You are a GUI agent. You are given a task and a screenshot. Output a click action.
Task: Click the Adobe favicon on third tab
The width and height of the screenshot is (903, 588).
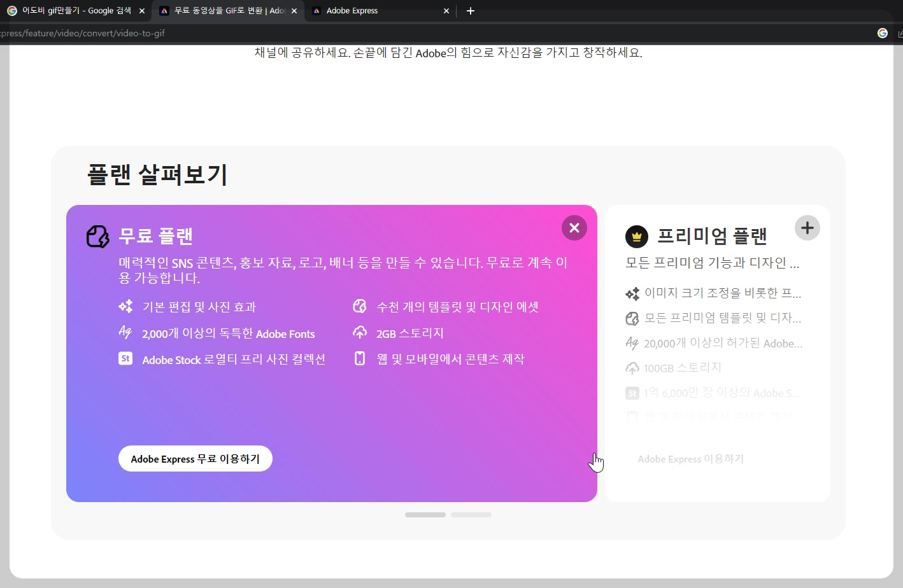point(316,11)
